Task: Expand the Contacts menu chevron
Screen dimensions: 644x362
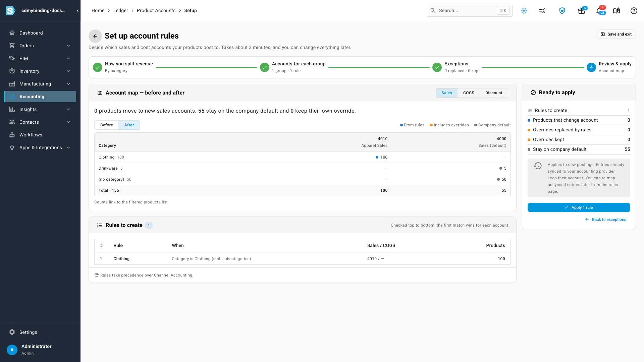Action: [x=68, y=122]
